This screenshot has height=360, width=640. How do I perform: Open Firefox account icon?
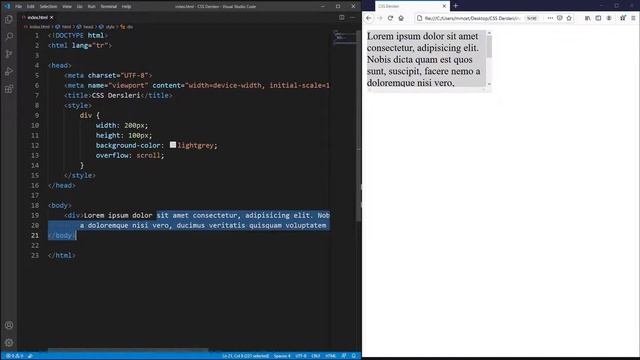[x=609, y=18]
